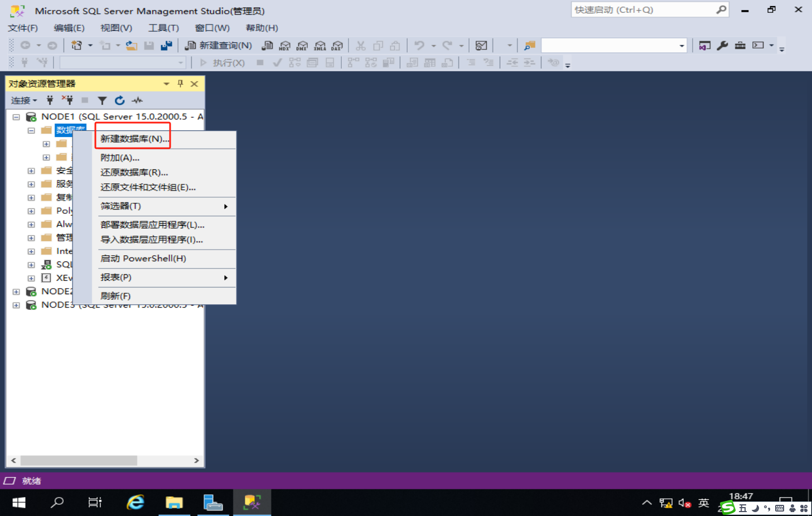This screenshot has width=812, height=516.
Task: Open the Activity Monitor toolbar icon
Action: click(481, 46)
